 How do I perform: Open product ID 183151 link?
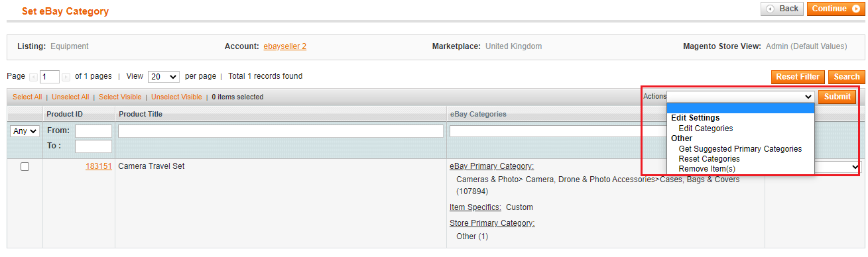(99, 166)
